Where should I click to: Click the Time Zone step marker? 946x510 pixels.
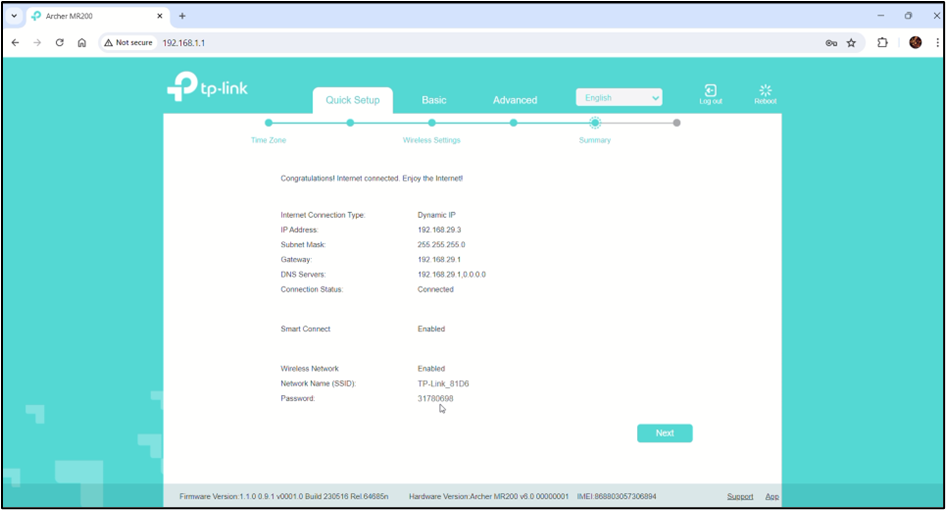click(x=268, y=123)
